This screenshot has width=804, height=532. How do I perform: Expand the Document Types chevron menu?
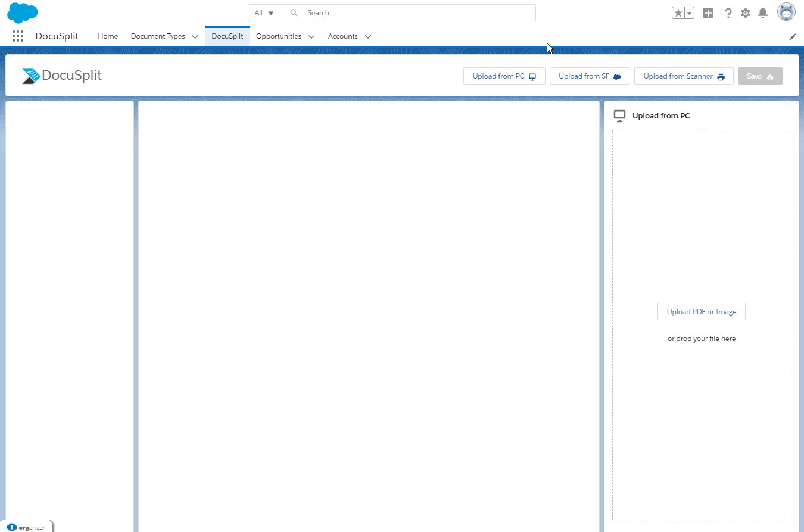(195, 37)
